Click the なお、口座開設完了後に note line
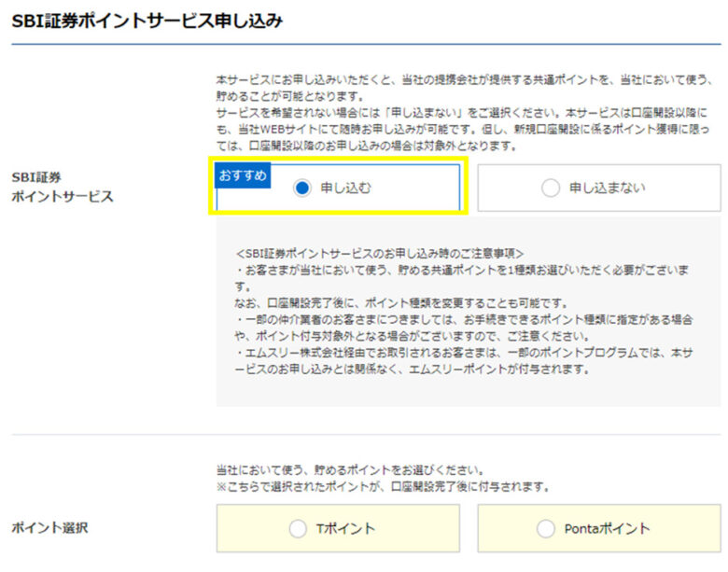728x572 pixels. (x=401, y=303)
